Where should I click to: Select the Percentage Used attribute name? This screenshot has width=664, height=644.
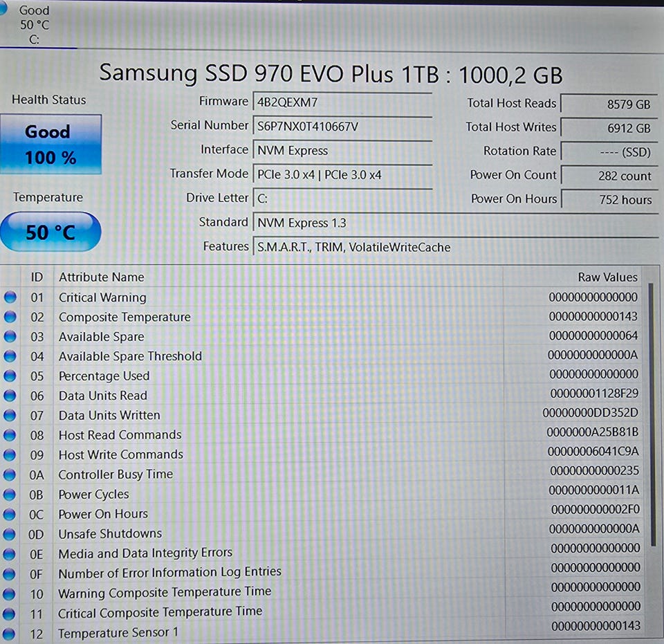coord(104,376)
